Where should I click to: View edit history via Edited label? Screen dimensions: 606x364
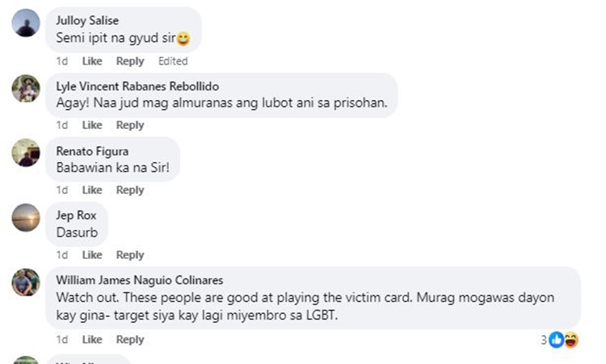tap(173, 61)
